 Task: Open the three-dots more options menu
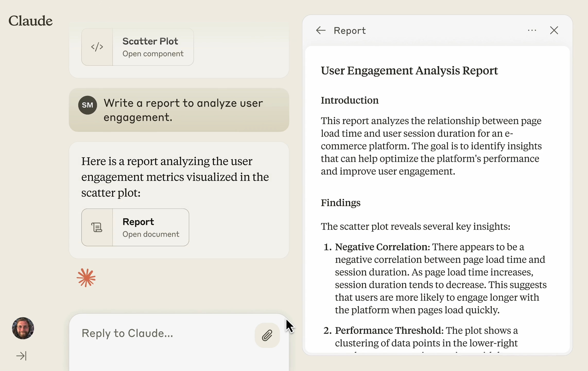pos(532,30)
